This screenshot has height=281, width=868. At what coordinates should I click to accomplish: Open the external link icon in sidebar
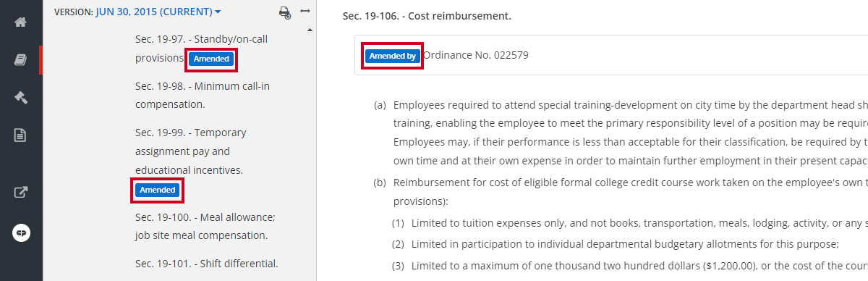(x=20, y=193)
